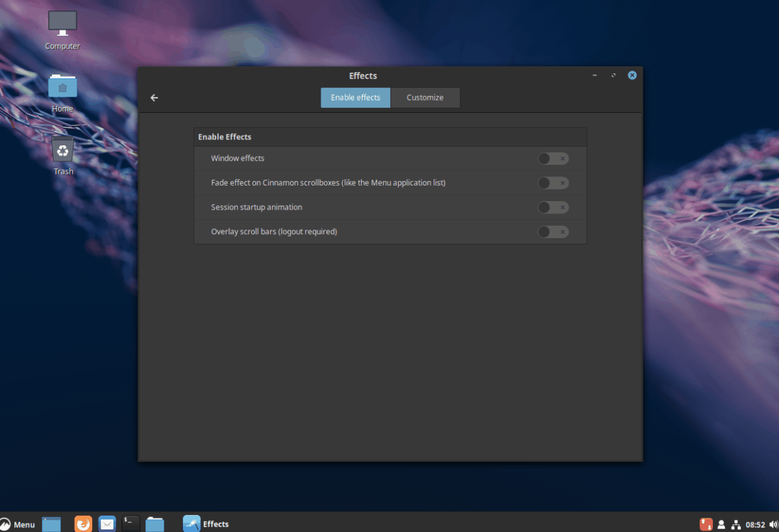Open the Mint Menu
Image resolution: width=779 pixels, height=532 pixels.
click(18, 524)
